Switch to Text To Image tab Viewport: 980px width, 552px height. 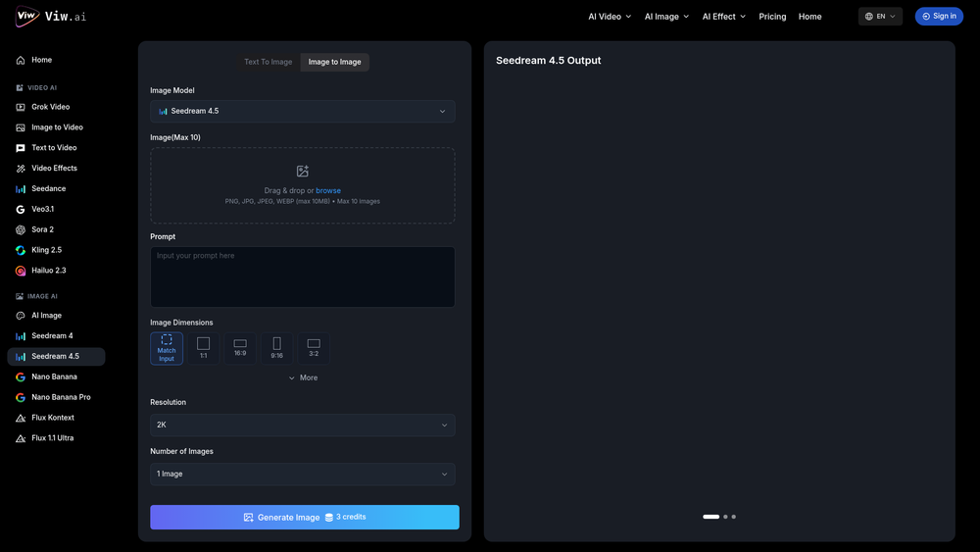coord(269,62)
